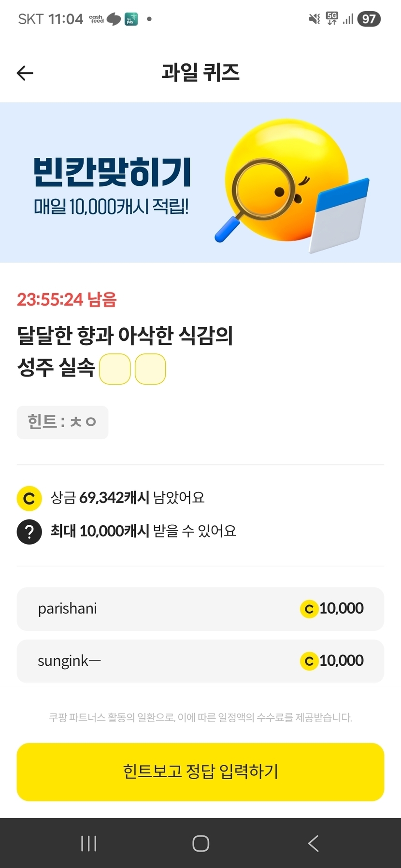This screenshot has width=401, height=868.
Task: Select the sungink winner row
Action: (200, 661)
